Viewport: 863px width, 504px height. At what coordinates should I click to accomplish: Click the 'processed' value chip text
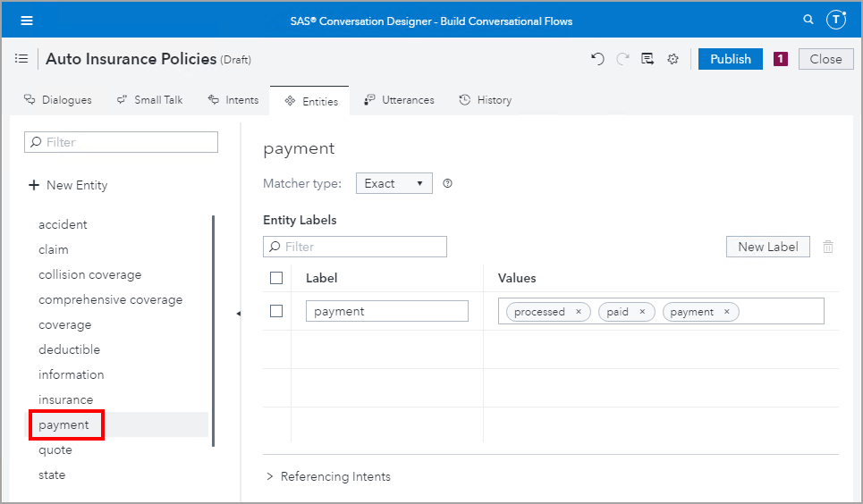point(539,312)
